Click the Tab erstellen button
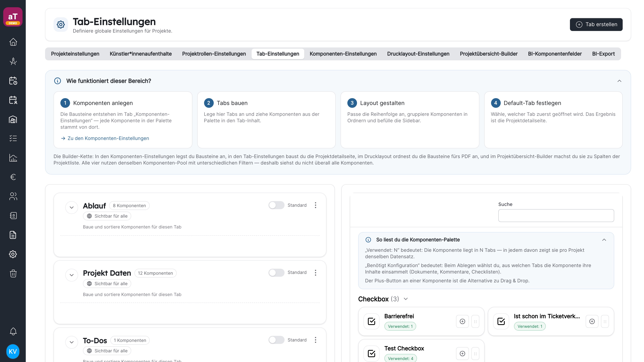The image size is (644, 362). 596,25
